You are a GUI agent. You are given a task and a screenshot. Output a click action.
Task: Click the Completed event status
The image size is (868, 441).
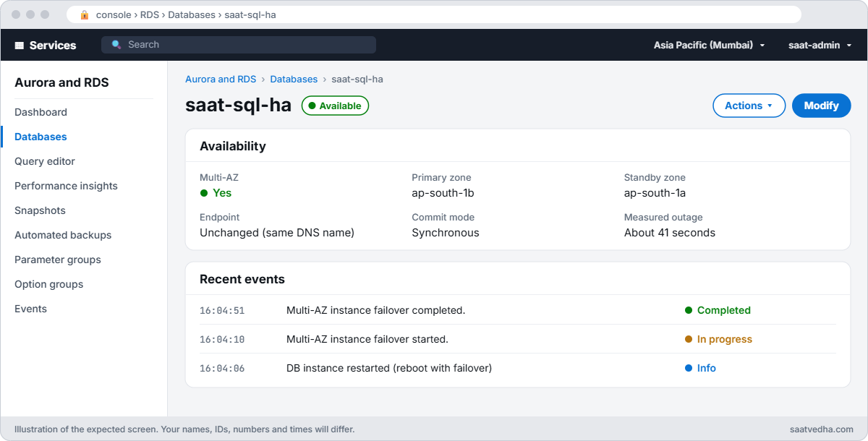pyautogui.click(x=718, y=310)
